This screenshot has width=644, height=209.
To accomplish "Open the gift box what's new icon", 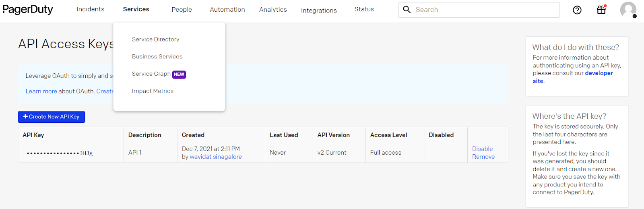I will pyautogui.click(x=601, y=10).
